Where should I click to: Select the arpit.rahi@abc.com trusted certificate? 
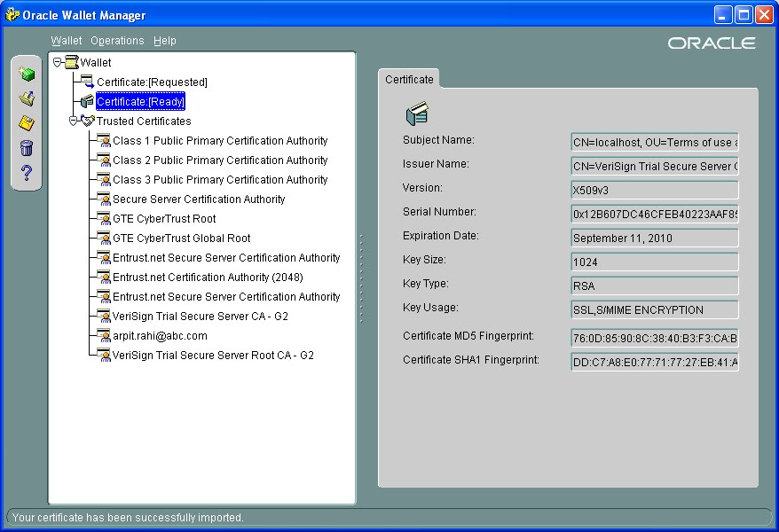coord(160,335)
